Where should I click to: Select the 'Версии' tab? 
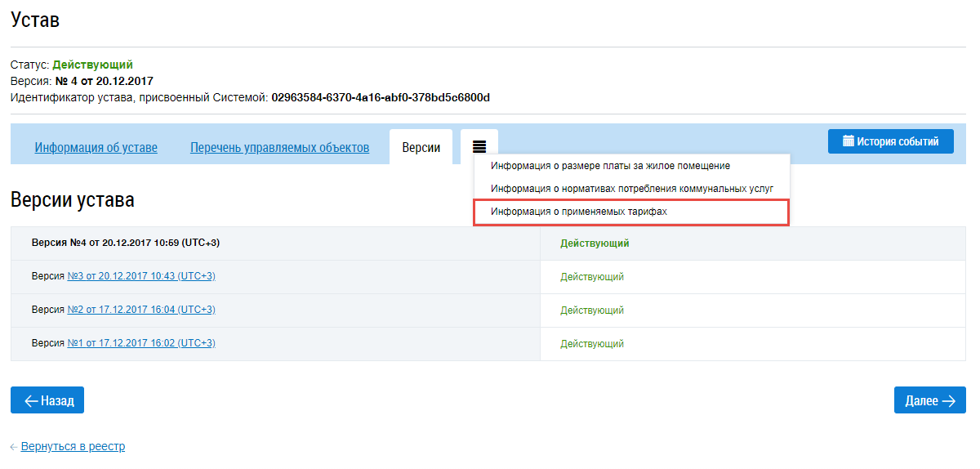[x=421, y=147]
